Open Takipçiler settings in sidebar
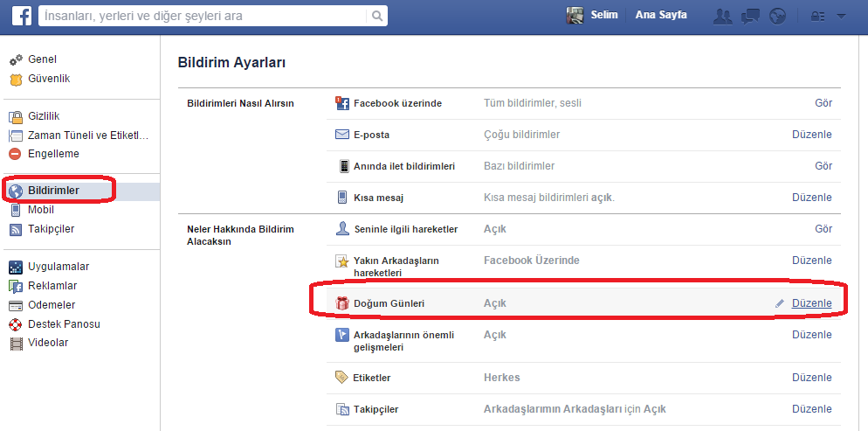The height and width of the screenshot is (431, 868). [51, 229]
